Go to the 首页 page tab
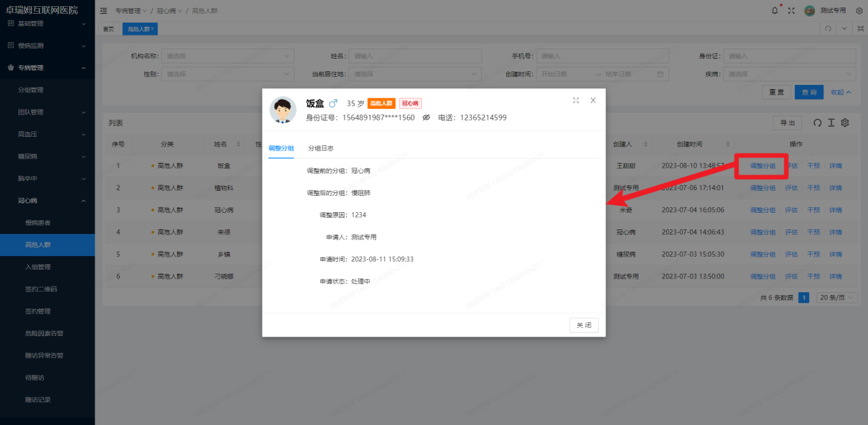The image size is (868, 425). pos(108,29)
